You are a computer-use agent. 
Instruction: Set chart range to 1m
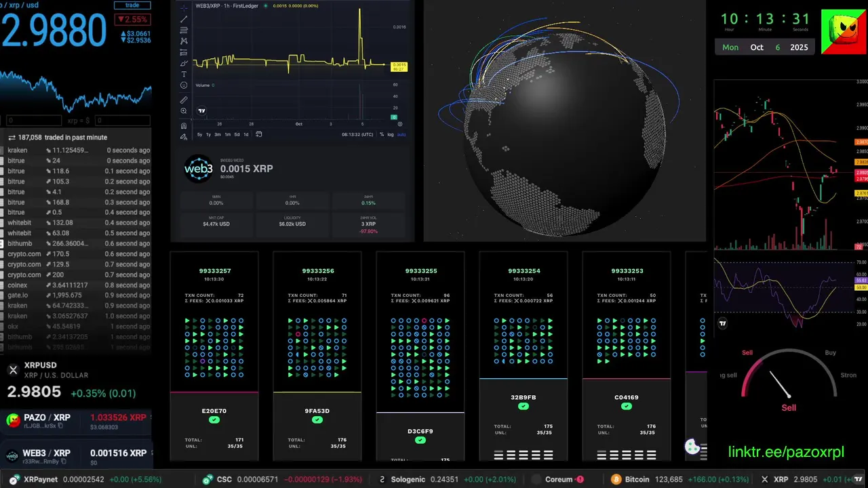(228, 134)
